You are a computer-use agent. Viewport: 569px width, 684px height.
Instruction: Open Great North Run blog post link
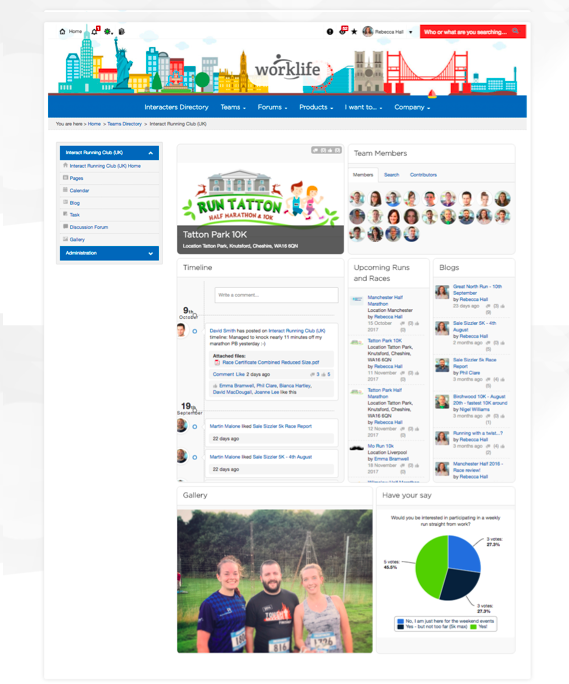477,290
